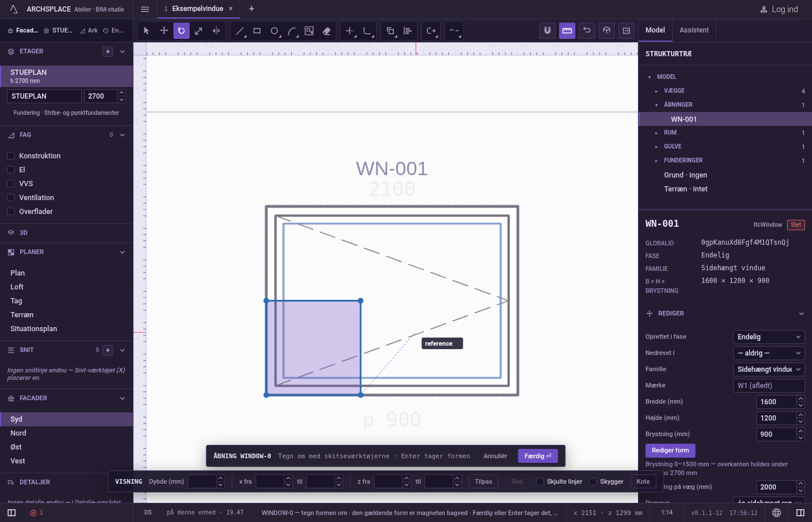The width and height of the screenshot is (812, 522).
Task: Select the fillet corner tool
Action: (367, 31)
